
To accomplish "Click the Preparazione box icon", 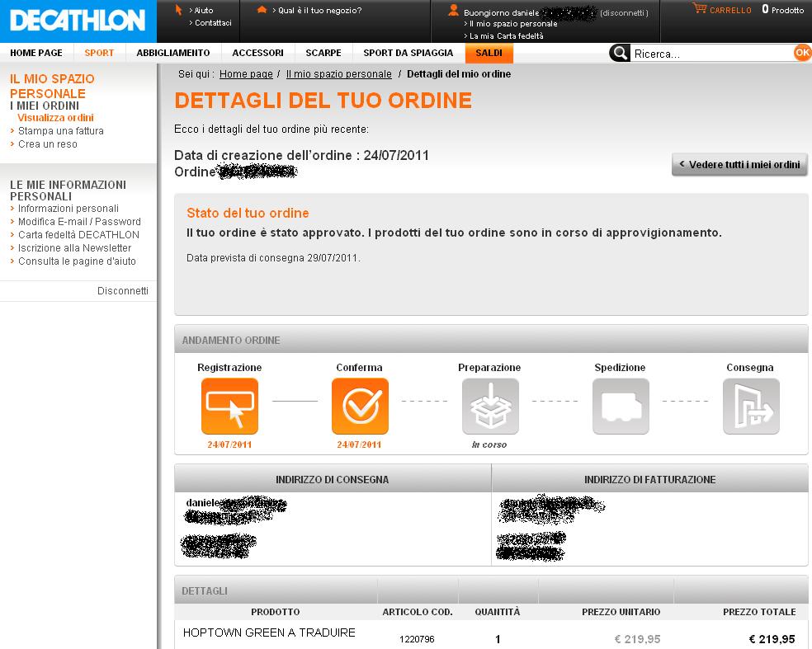I will coord(490,406).
